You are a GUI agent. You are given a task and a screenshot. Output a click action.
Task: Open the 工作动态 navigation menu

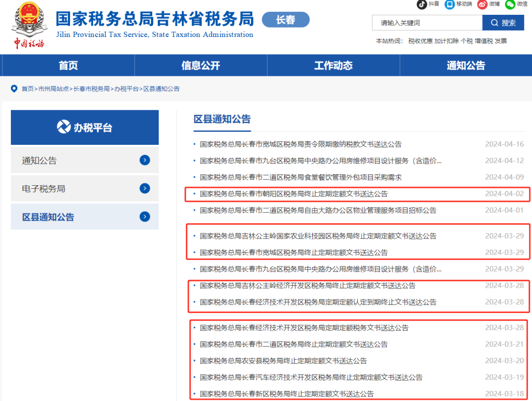pos(333,65)
